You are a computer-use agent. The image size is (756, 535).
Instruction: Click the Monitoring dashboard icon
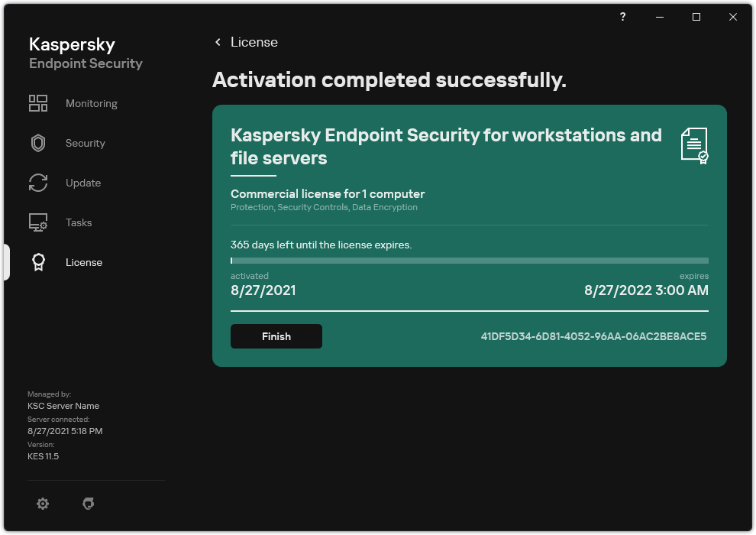38,103
